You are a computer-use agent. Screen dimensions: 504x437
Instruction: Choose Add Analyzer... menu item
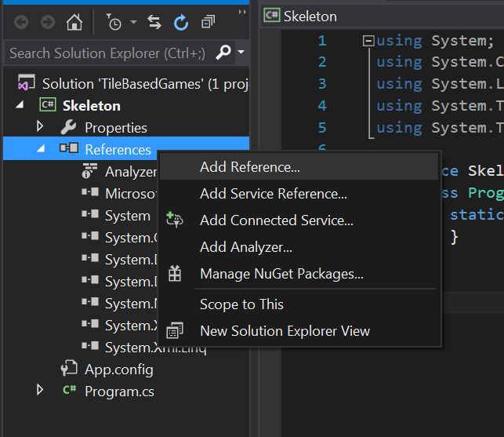pyautogui.click(x=299, y=247)
